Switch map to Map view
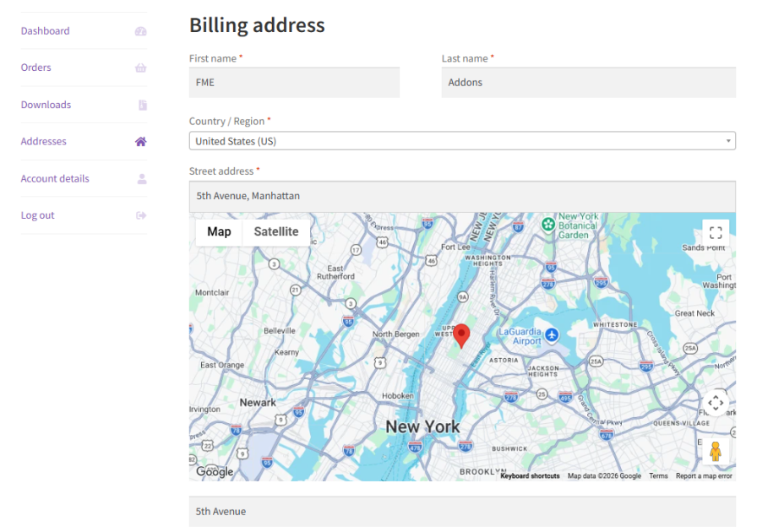The width and height of the screenshot is (757, 532). click(219, 231)
